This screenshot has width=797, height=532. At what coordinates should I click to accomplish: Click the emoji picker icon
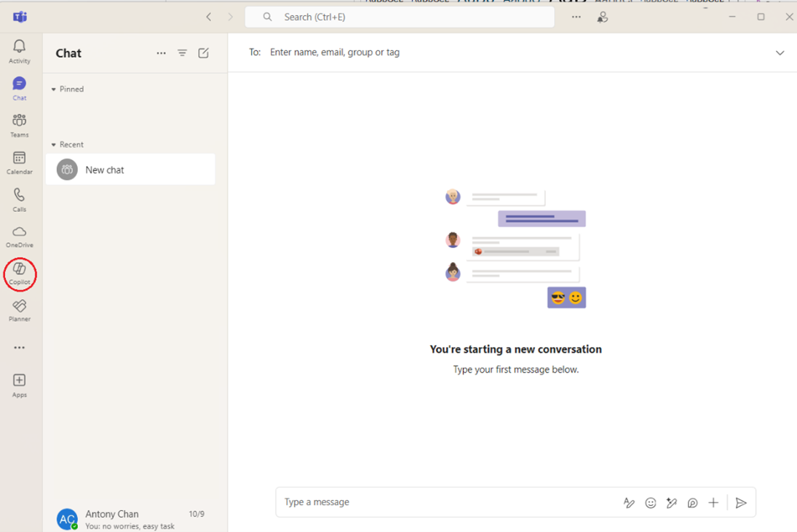pyautogui.click(x=651, y=503)
